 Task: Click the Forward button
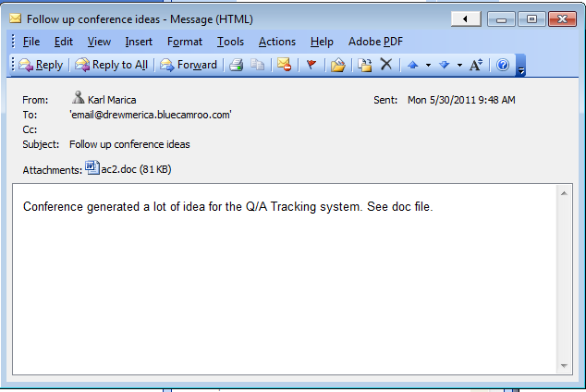[x=189, y=65]
